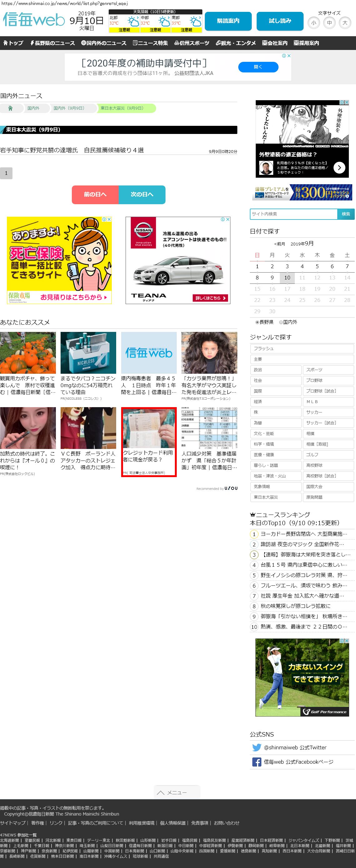
Task: Click 開く on the banner ad
Action: (x=258, y=67)
